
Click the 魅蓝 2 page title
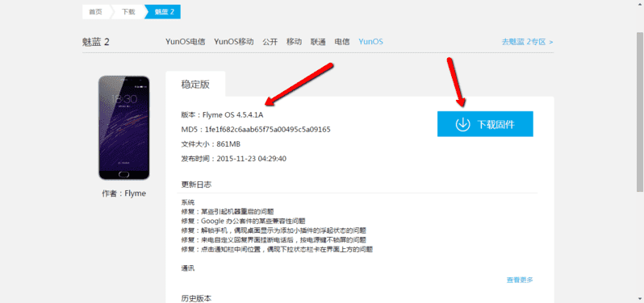96,42
